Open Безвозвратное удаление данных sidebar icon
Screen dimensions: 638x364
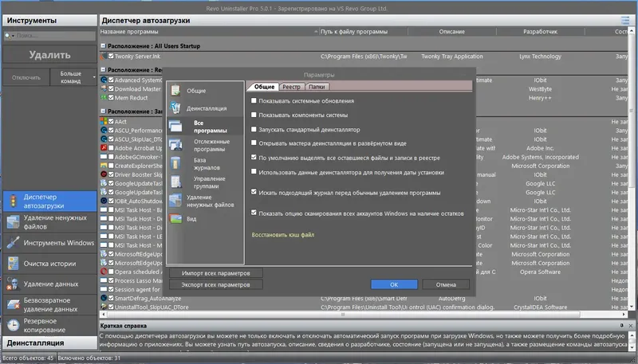click(x=13, y=304)
